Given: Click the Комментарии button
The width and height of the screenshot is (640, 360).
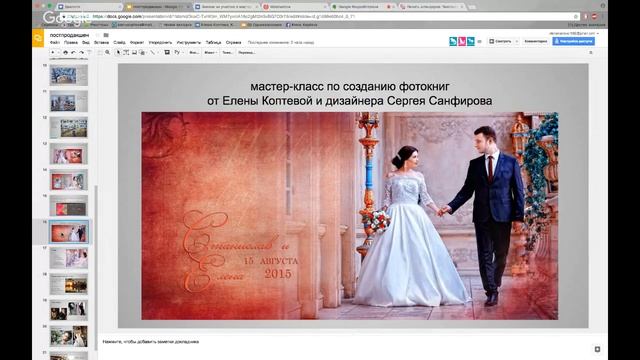Looking at the screenshot, I should (x=536, y=41).
